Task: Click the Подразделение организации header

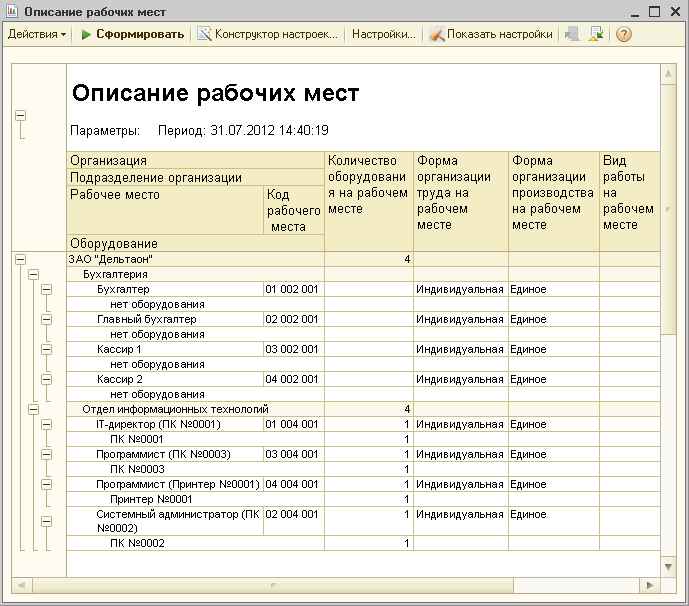Action: point(196,178)
